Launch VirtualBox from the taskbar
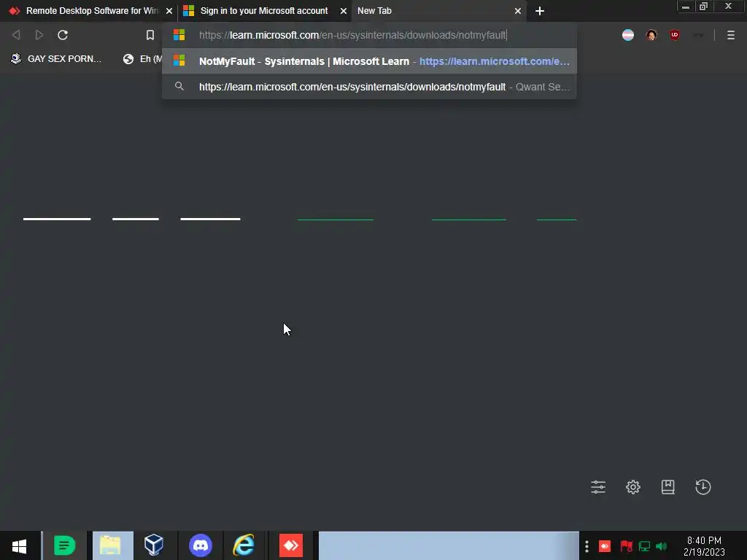This screenshot has height=560, width=747. pos(154,545)
